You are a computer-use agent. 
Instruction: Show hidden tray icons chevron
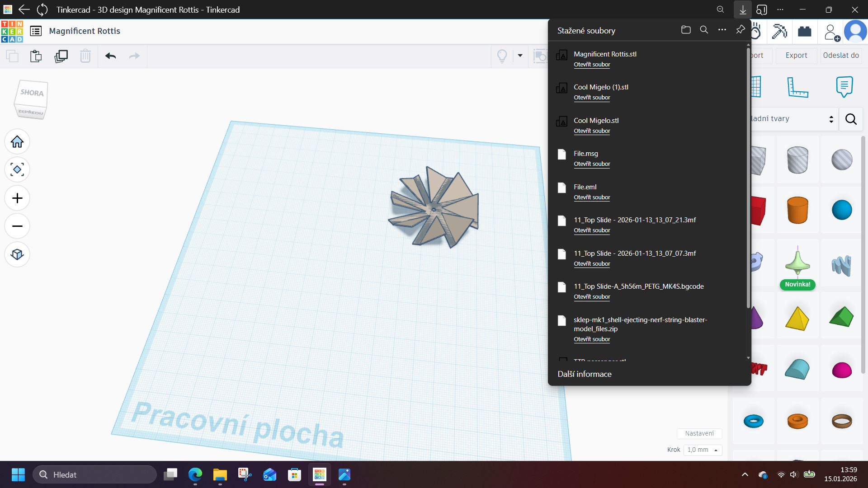point(745,475)
